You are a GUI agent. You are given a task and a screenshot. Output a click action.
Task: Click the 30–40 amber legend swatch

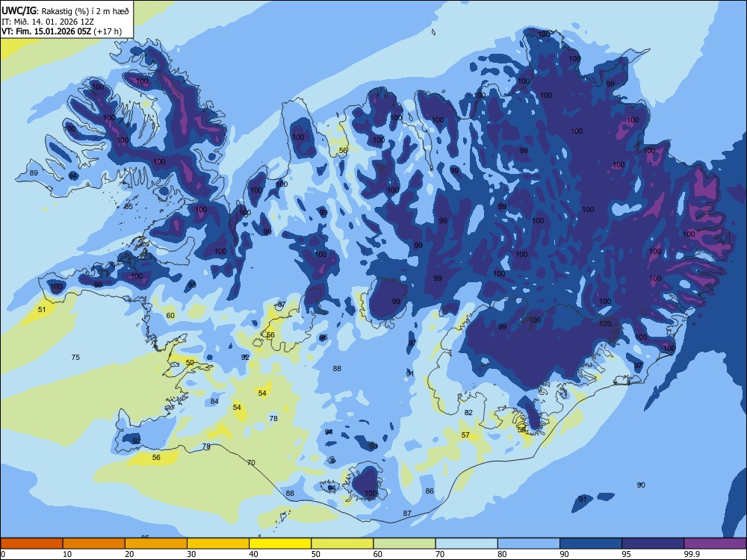click(x=218, y=544)
